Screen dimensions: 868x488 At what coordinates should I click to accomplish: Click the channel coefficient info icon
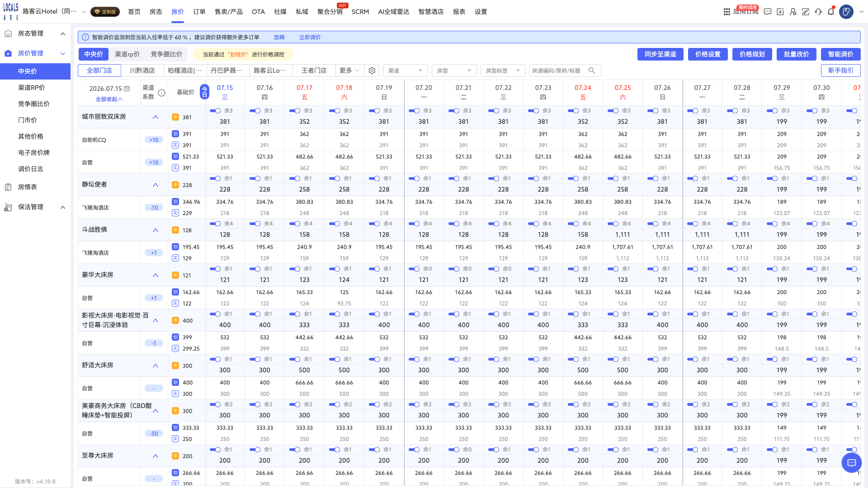point(161,93)
